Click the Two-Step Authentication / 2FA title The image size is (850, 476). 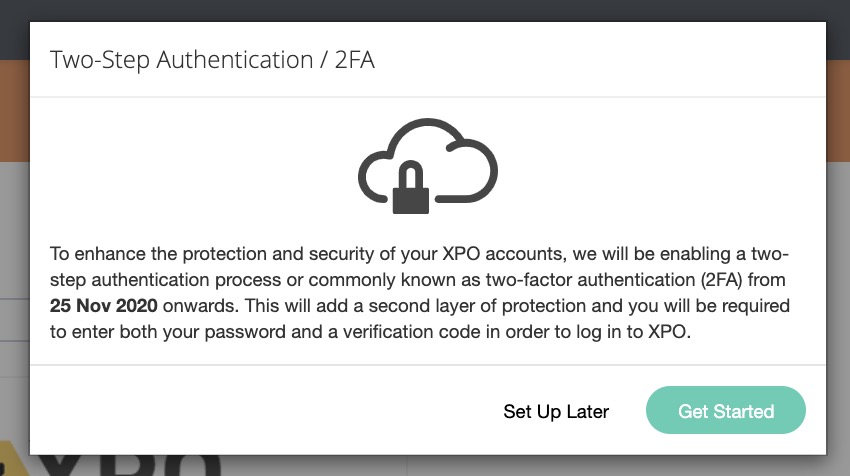click(x=212, y=60)
